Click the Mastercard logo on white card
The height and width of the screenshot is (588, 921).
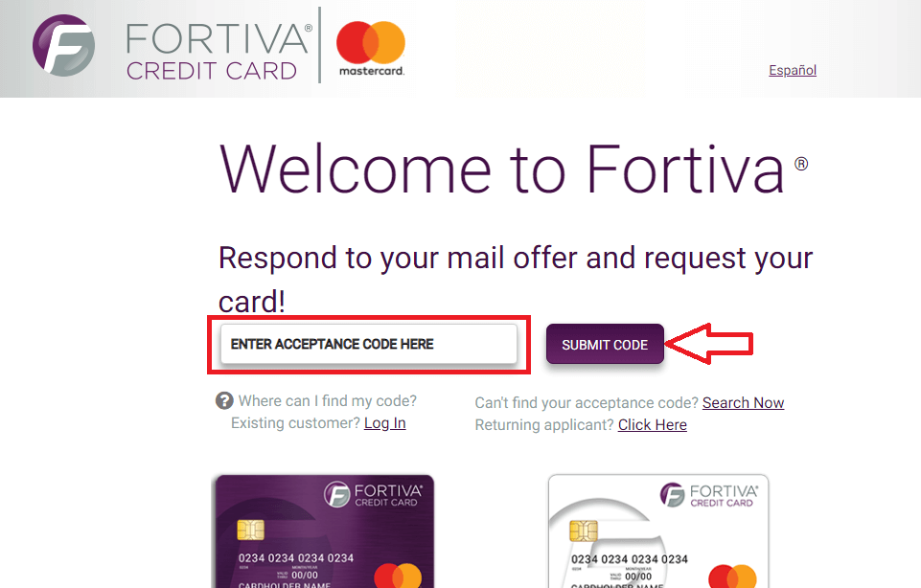click(732, 577)
